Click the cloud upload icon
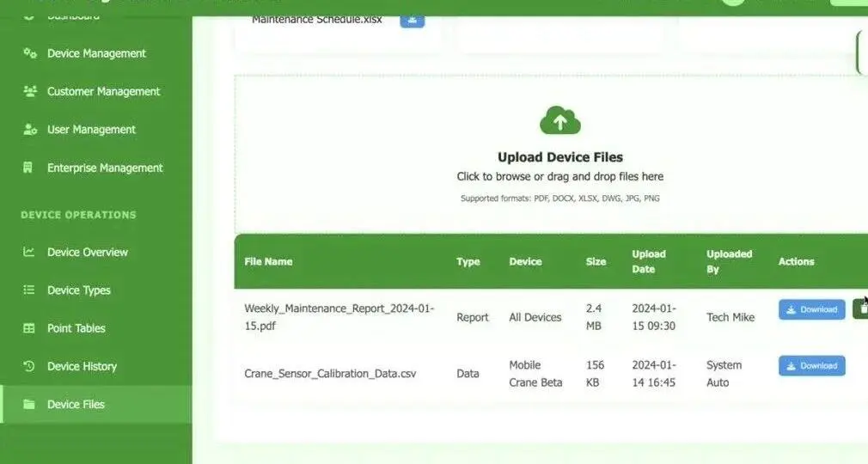The height and width of the screenshot is (464, 868). [559, 120]
